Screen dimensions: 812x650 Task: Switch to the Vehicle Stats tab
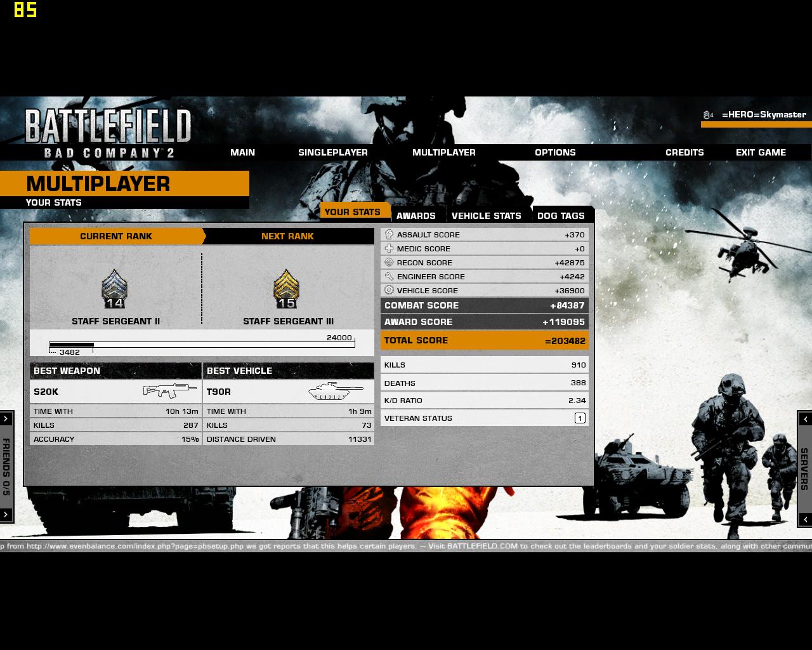pos(487,216)
